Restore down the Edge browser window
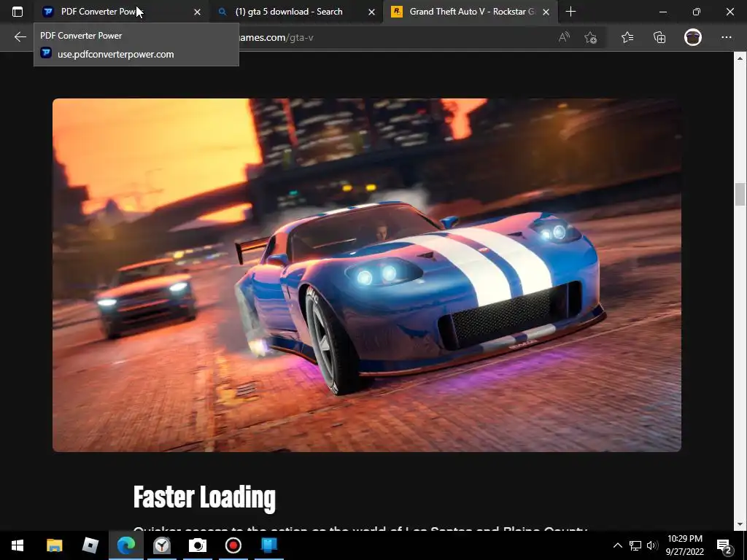The height and width of the screenshot is (560, 747). (x=697, y=12)
